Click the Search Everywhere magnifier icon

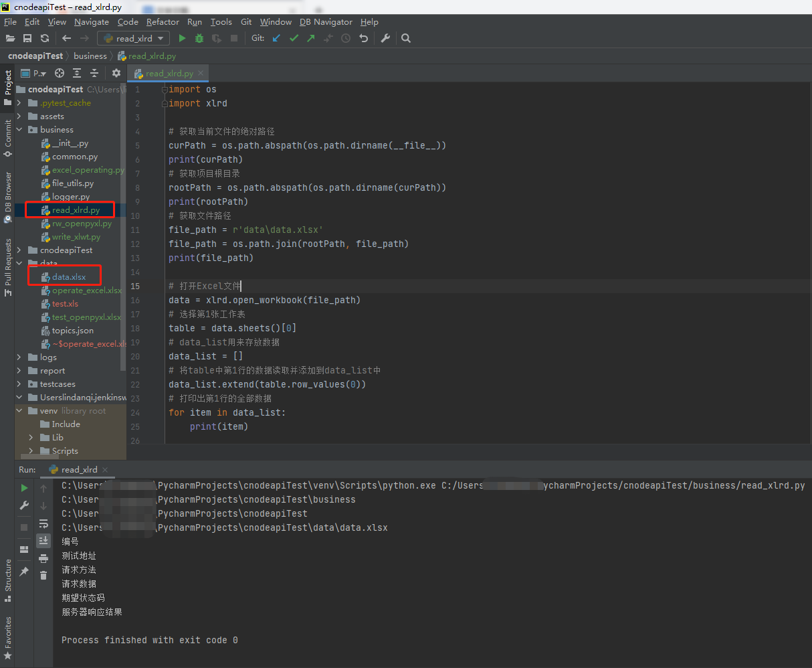coord(406,38)
